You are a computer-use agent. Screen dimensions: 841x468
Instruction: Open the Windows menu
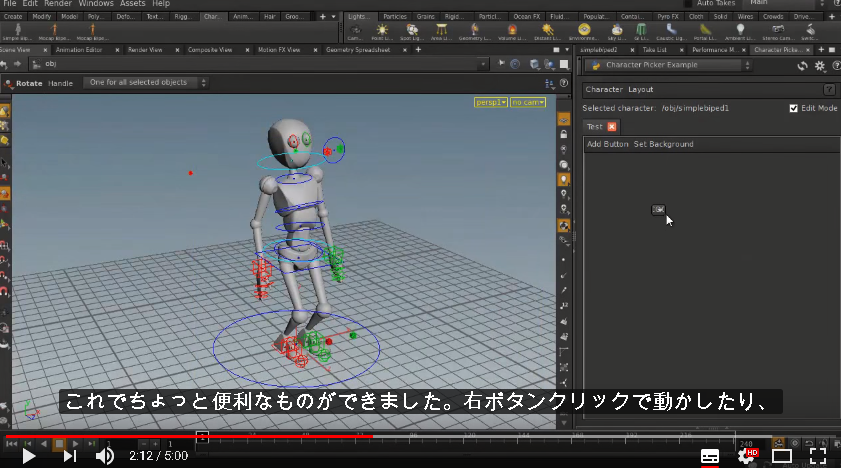tap(96, 4)
